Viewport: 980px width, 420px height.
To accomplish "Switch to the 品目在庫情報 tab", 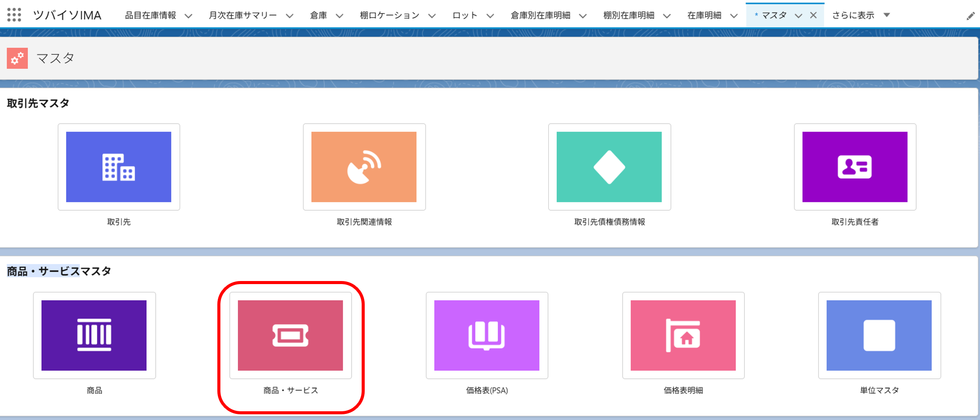I will [x=150, y=15].
